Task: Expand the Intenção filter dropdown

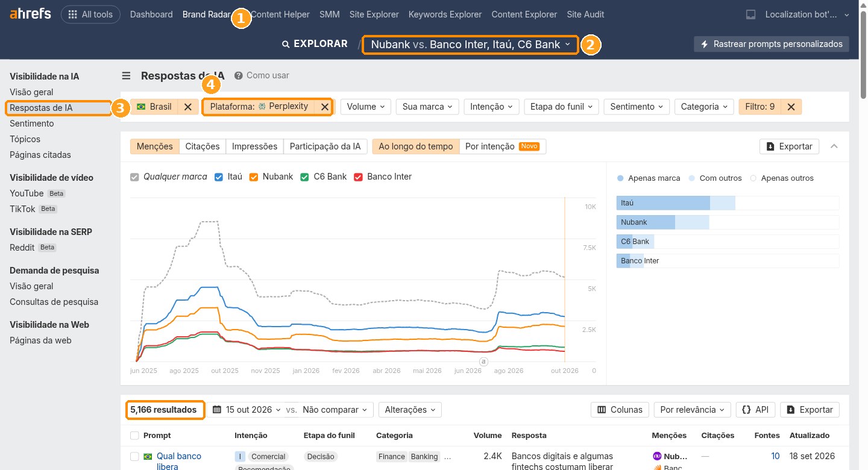Action: (x=491, y=107)
